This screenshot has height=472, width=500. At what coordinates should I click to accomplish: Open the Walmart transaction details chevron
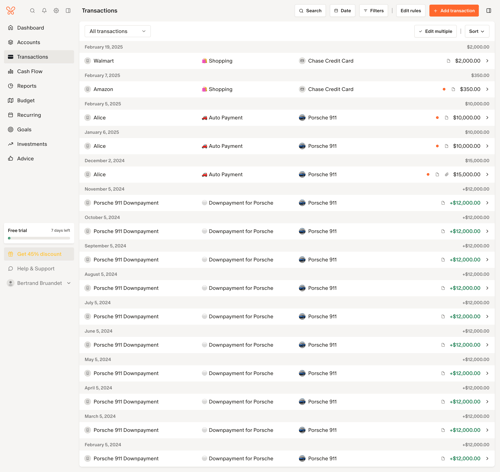click(487, 61)
